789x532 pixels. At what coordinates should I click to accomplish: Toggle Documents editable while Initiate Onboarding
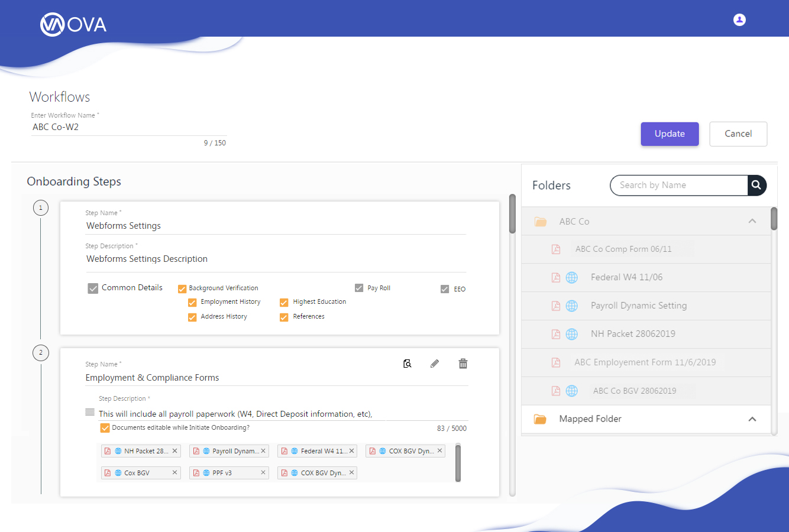(105, 428)
